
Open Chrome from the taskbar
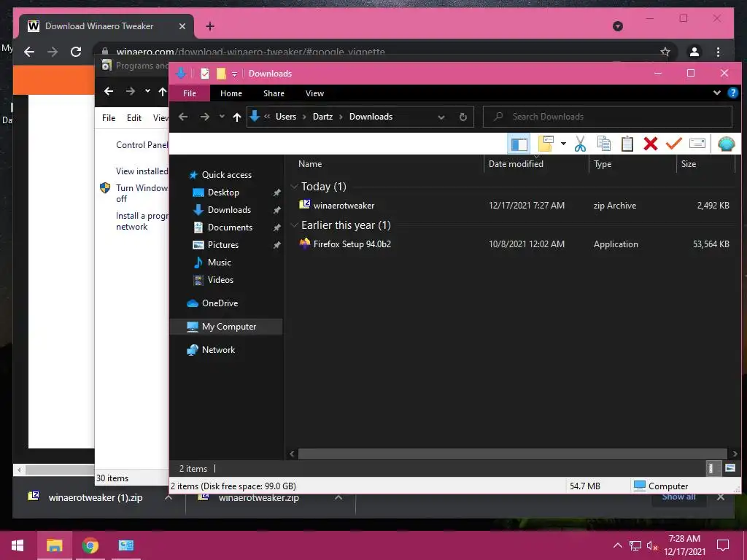point(90,545)
